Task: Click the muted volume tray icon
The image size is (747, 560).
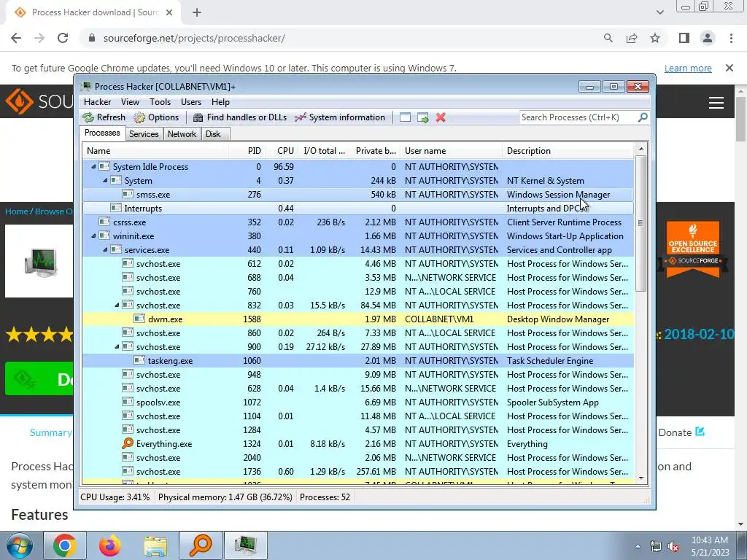Action: tap(673, 547)
